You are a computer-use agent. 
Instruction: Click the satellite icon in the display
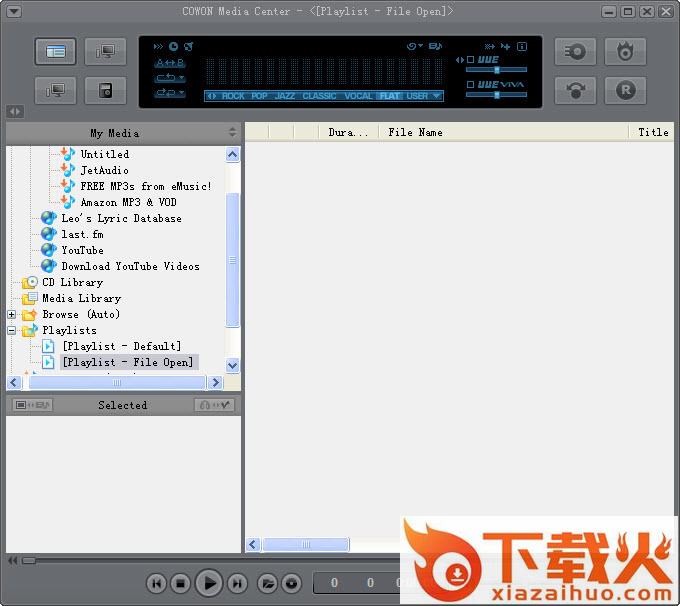coord(188,46)
